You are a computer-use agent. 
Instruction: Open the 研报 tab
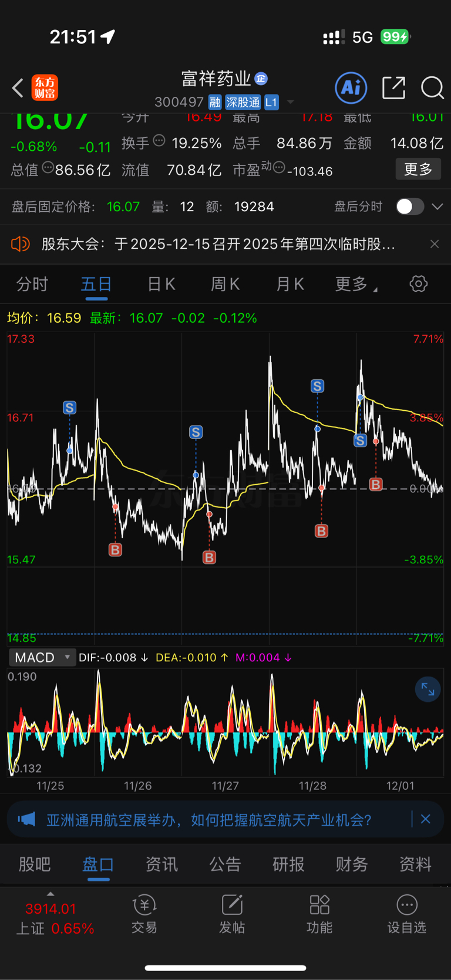pos(288,864)
